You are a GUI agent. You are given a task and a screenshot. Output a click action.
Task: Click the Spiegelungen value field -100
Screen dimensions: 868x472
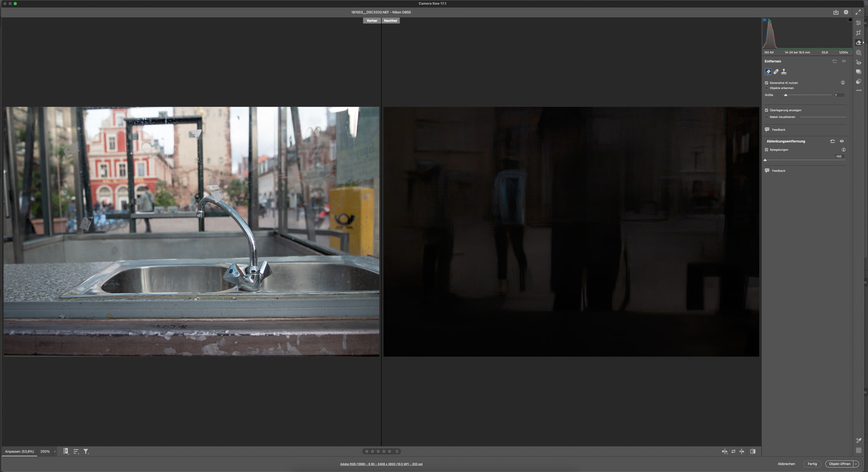click(839, 156)
